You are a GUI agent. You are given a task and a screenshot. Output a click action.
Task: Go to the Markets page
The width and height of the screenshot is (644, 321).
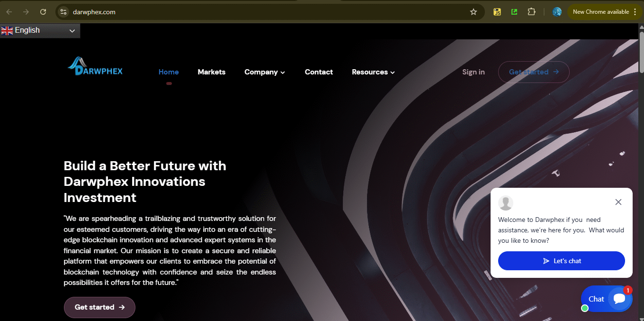click(211, 72)
